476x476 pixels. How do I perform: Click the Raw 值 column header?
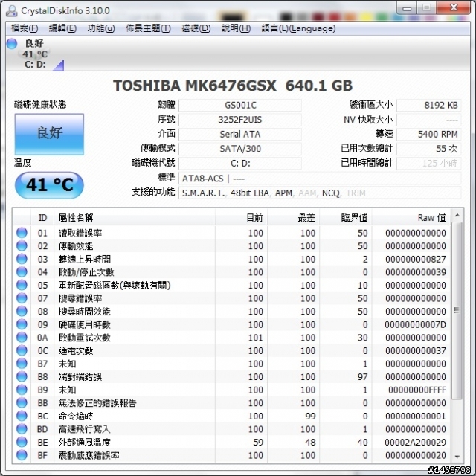coord(411,217)
